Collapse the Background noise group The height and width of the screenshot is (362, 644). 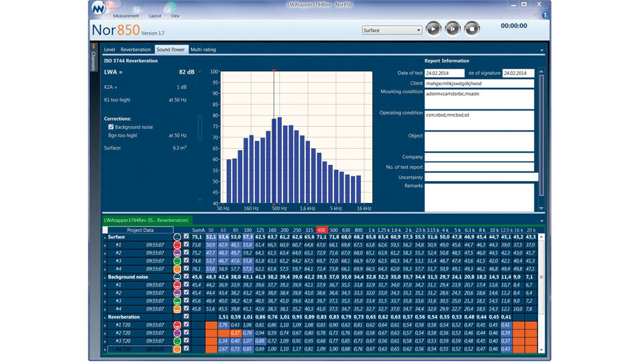pos(105,277)
